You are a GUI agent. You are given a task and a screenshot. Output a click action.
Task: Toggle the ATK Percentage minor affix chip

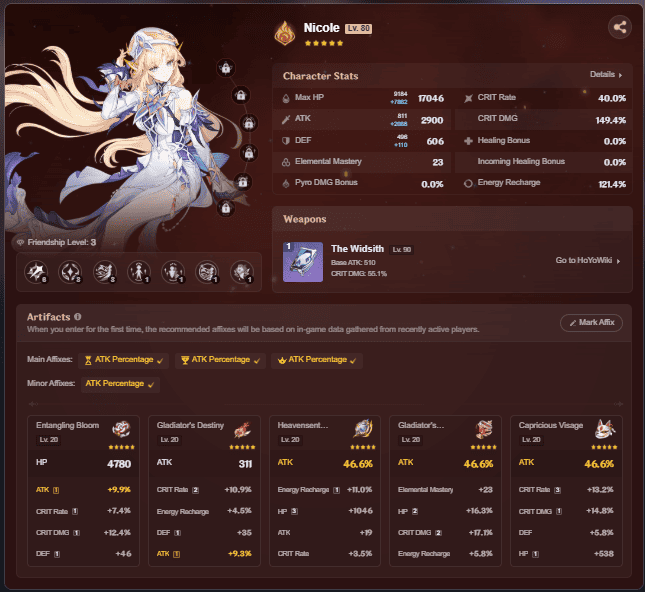click(x=120, y=384)
